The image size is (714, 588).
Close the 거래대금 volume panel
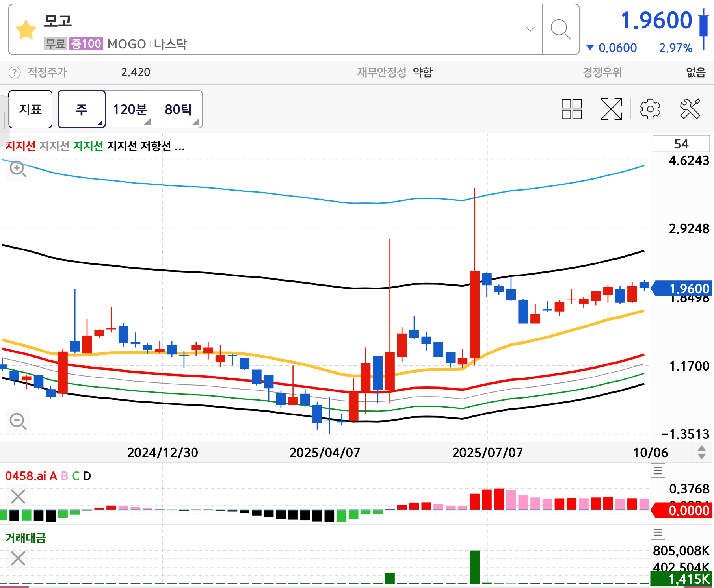click(x=18, y=558)
